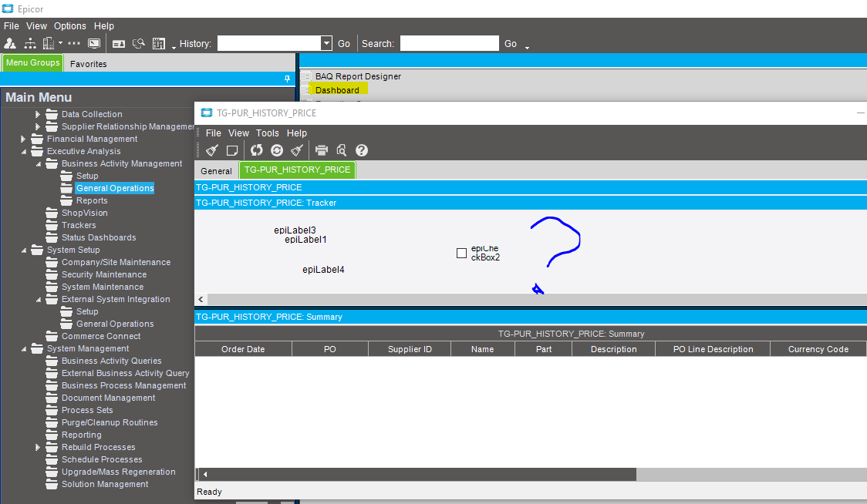Open the company hierarchy icon in main toolbar

tap(29, 43)
